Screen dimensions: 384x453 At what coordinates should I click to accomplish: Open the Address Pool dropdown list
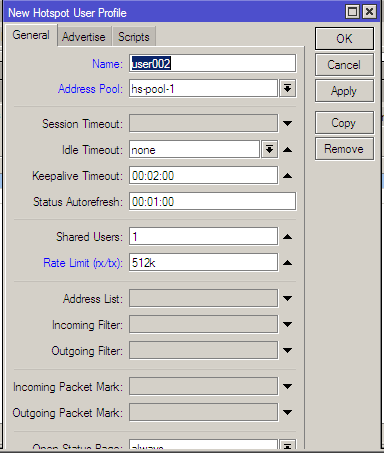(287, 89)
